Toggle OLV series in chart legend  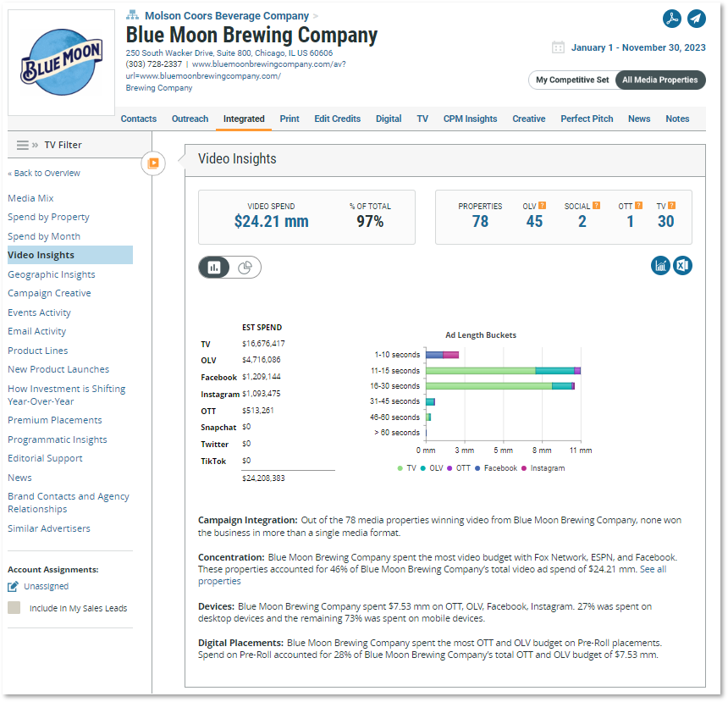(x=432, y=468)
